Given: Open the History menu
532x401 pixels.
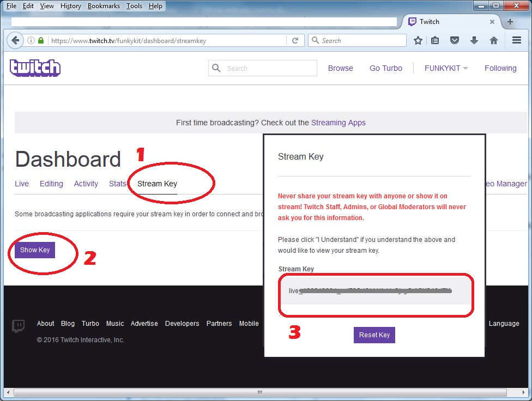Looking at the screenshot, I should [71, 6].
